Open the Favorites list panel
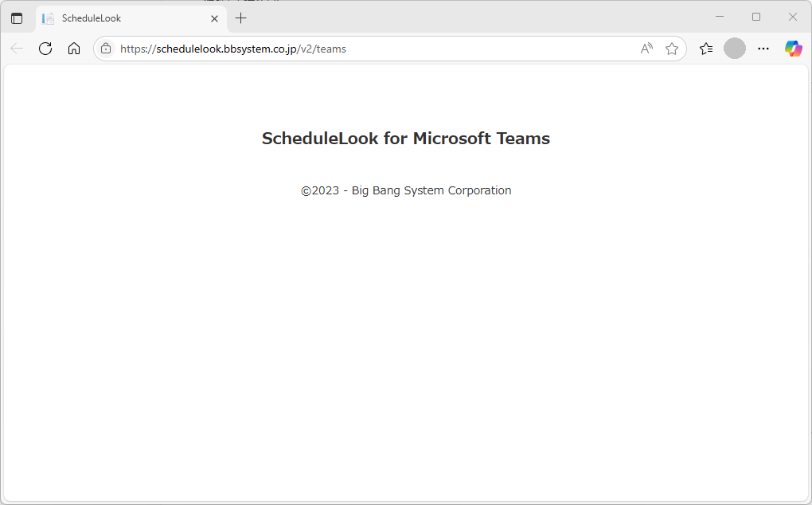 tap(706, 49)
